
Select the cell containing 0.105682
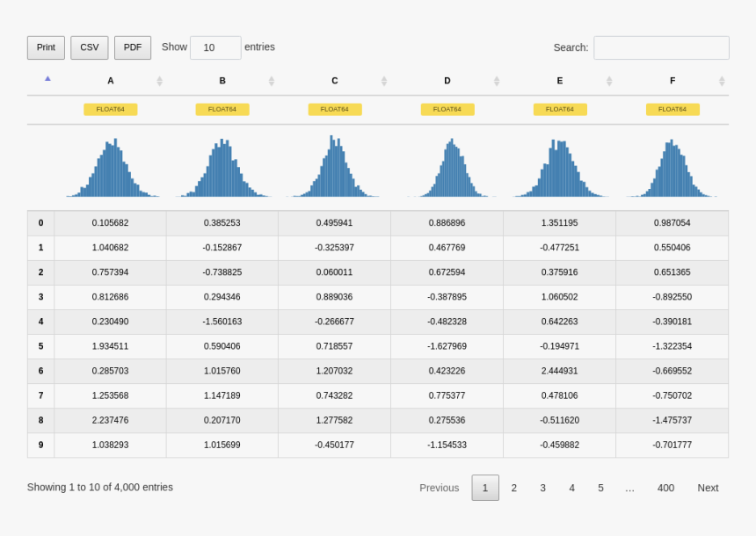pyautogui.click(x=110, y=223)
